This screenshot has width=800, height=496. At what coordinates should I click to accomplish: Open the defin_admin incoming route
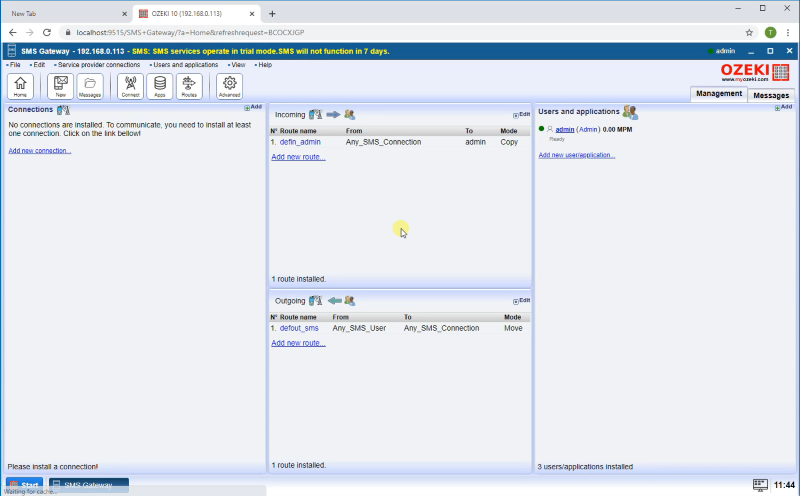point(300,142)
